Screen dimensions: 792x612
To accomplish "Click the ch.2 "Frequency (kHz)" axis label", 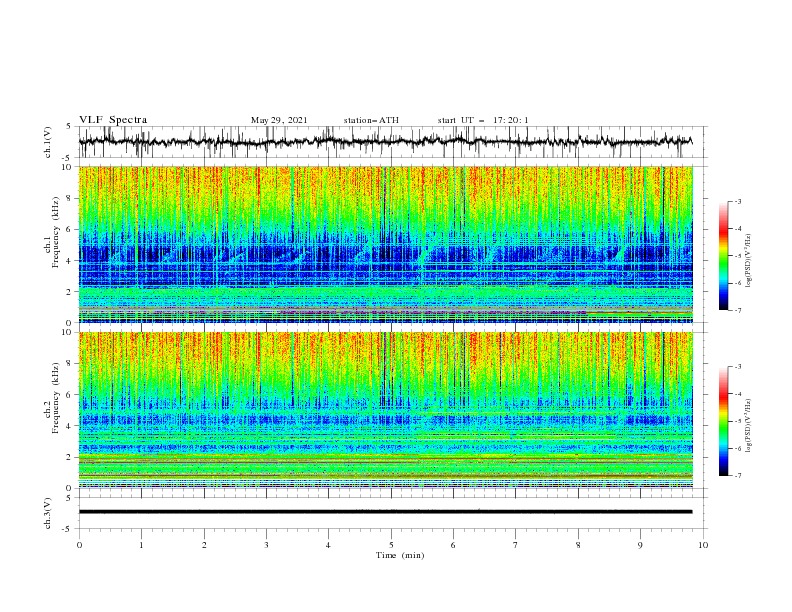I will point(56,398).
